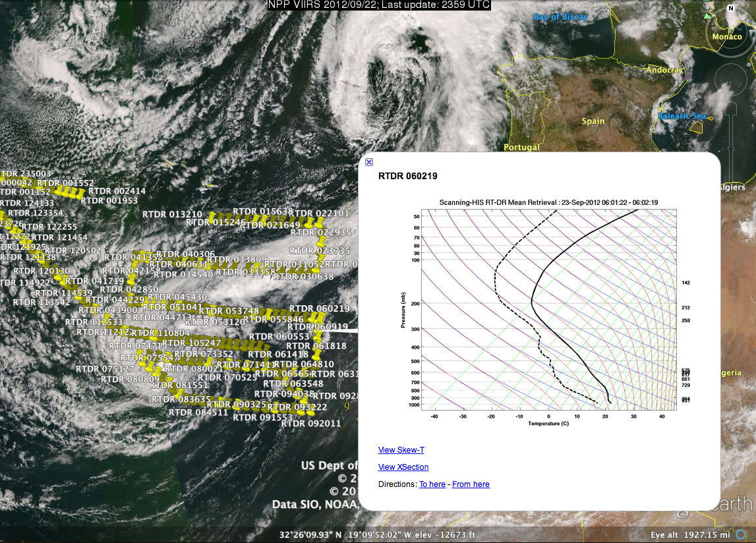Click the Move joystick circle control
Viewport: 756px width, 543px height.
click(x=730, y=79)
